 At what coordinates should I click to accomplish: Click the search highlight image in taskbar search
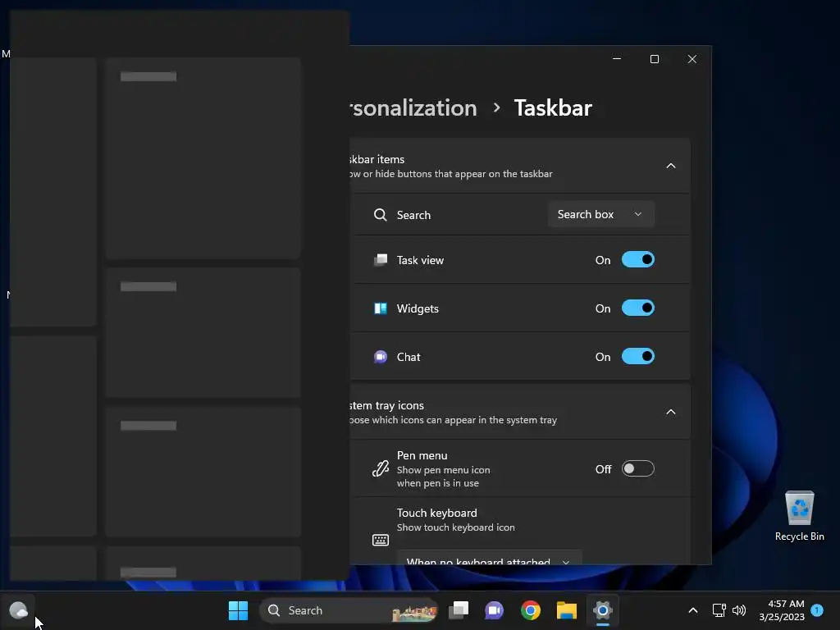pyautogui.click(x=413, y=612)
